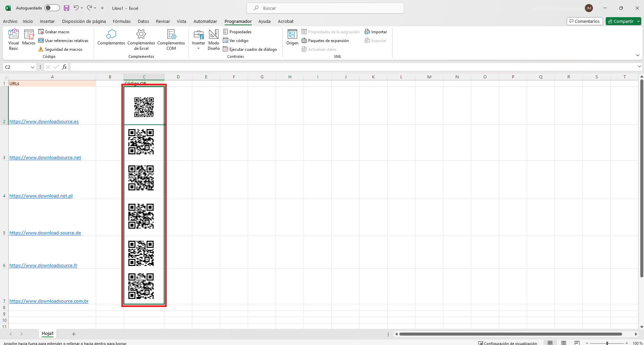Viewport: 644px width, 345px height.
Task: Open the Visual Basic editor
Action: click(13, 40)
